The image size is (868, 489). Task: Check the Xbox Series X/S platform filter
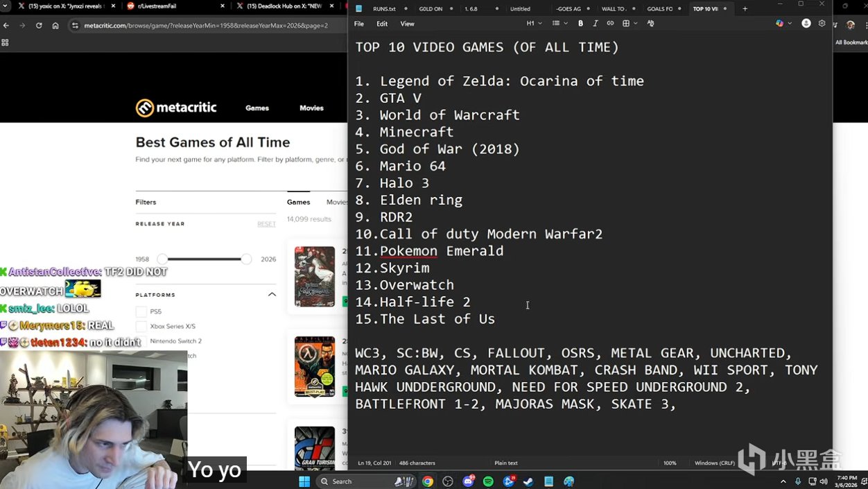[141, 327]
